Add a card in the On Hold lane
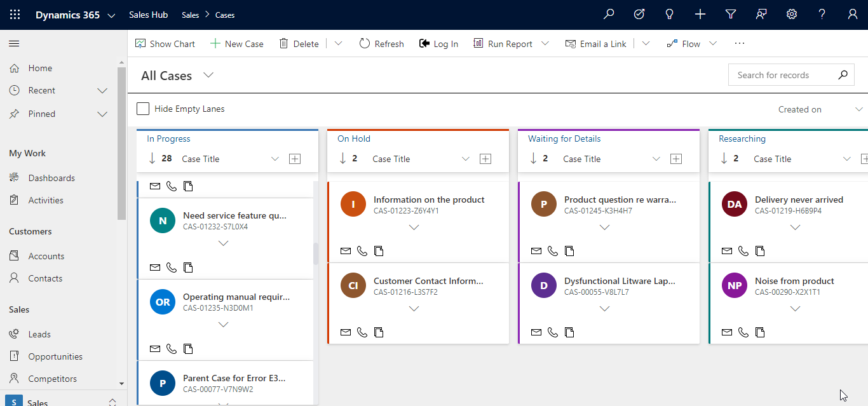Viewport: 868px width, 406px height. [x=485, y=159]
